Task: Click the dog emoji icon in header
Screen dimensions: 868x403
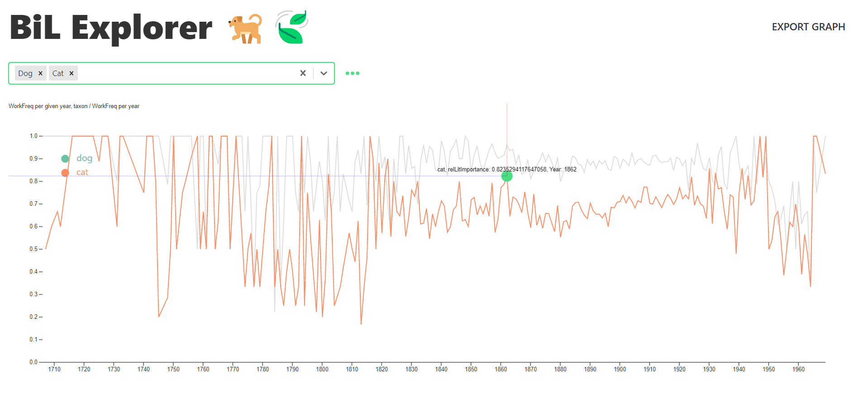Action: [246, 28]
